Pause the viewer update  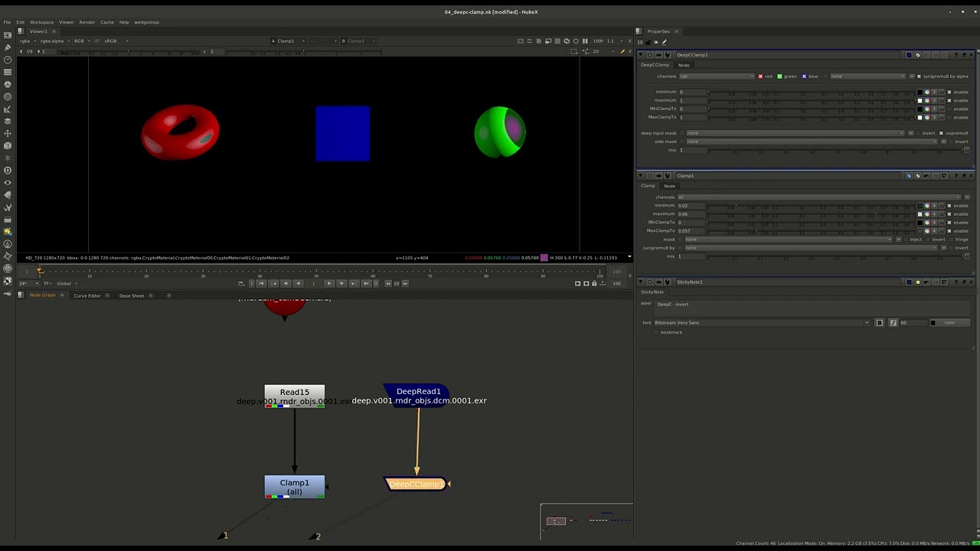(585, 41)
